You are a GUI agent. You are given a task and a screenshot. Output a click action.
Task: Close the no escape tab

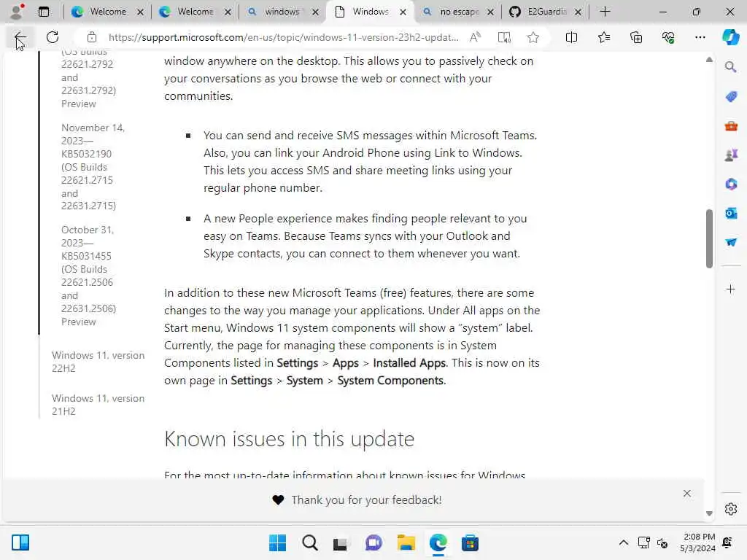point(490,12)
